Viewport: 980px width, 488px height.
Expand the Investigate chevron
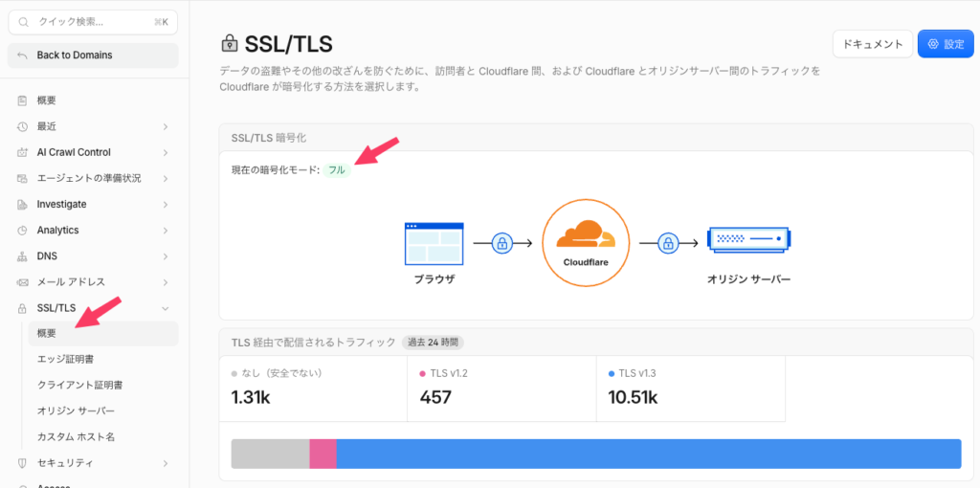pyautogui.click(x=166, y=205)
